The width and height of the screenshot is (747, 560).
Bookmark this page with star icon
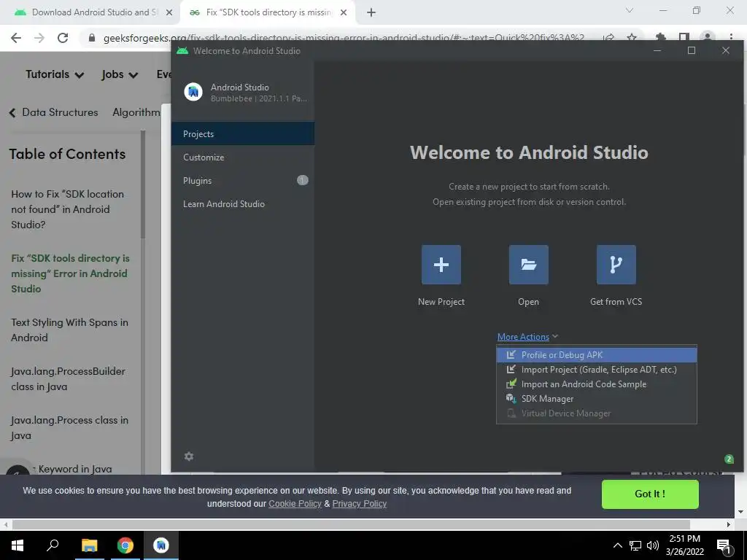point(632,38)
